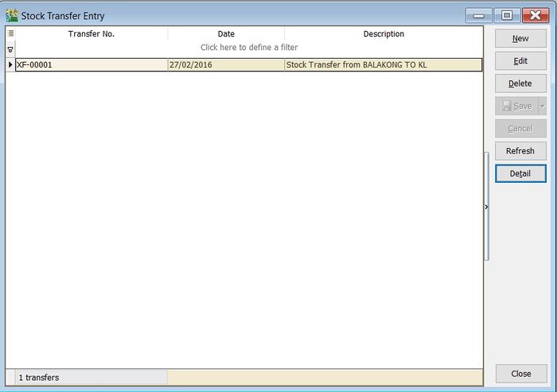
Task: Click the Save button with disk icon
Action: (x=516, y=106)
